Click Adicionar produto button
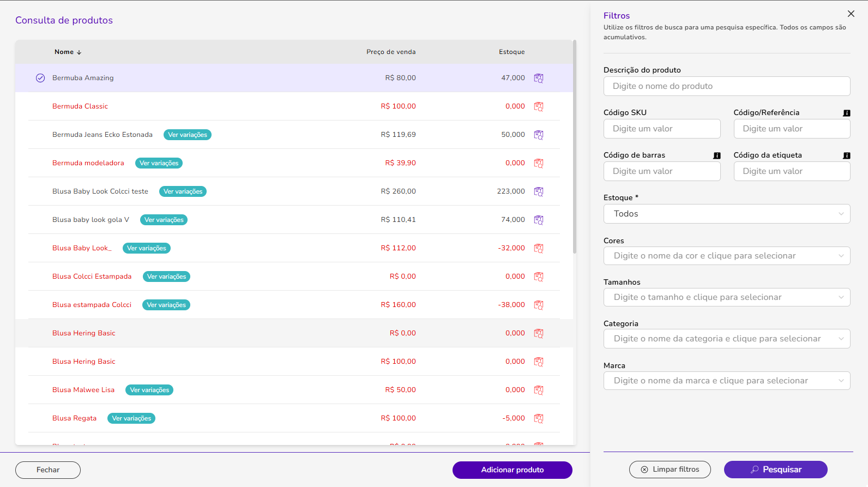This screenshot has width=868, height=487. pyautogui.click(x=513, y=470)
